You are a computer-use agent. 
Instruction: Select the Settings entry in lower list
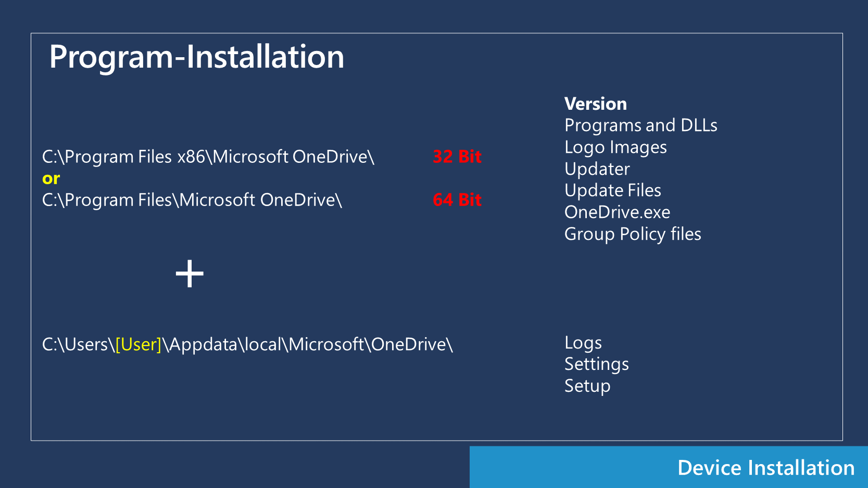[596, 364]
